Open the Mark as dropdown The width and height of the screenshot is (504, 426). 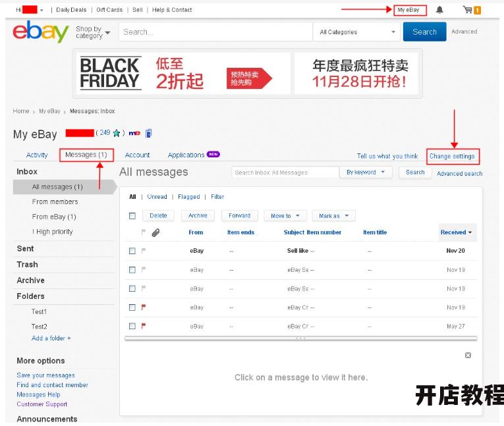click(x=333, y=216)
